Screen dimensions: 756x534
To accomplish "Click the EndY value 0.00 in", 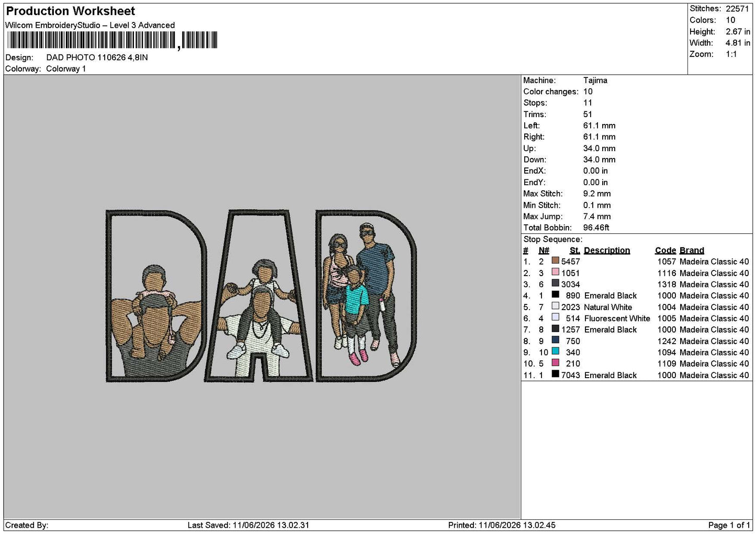I will [595, 183].
